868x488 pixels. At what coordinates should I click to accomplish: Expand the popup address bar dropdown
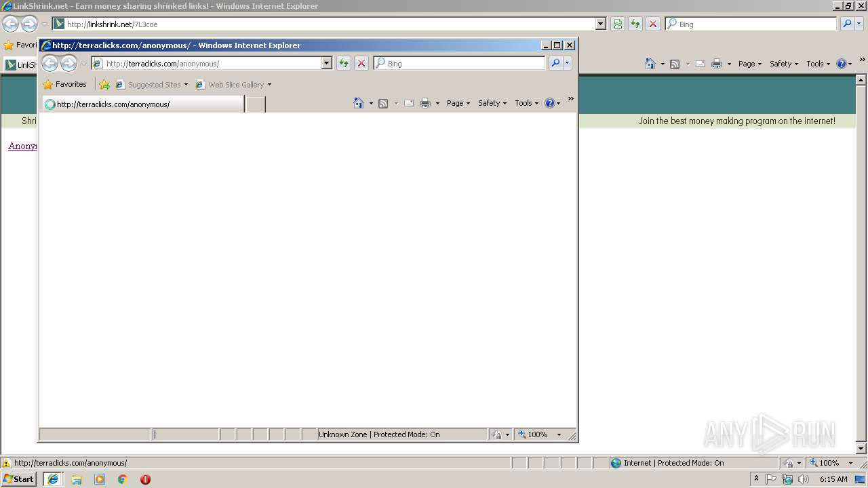[326, 63]
